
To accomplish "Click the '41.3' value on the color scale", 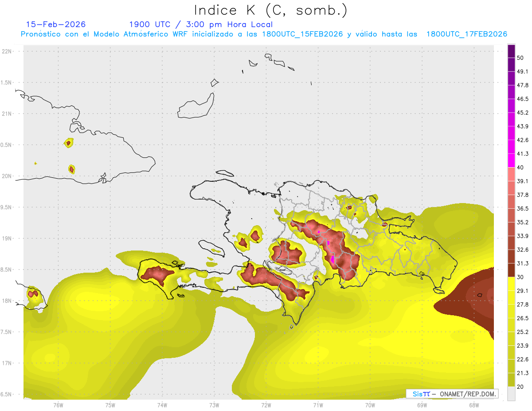I will click(x=522, y=154).
